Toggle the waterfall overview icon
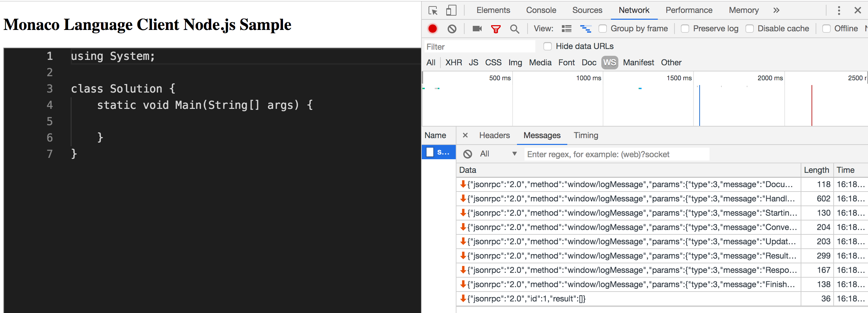868x313 pixels. [x=586, y=29]
